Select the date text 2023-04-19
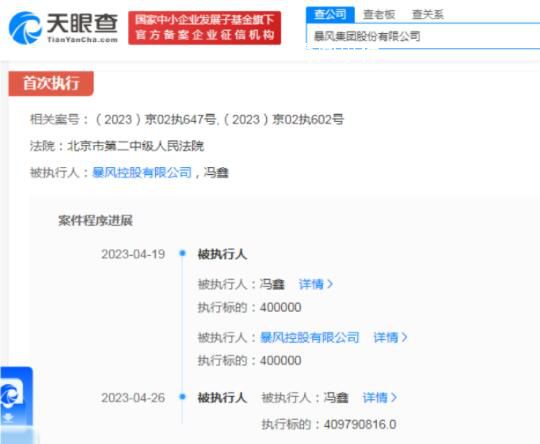Viewport: 540px width, 444px height. pyautogui.click(x=133, y=254)
